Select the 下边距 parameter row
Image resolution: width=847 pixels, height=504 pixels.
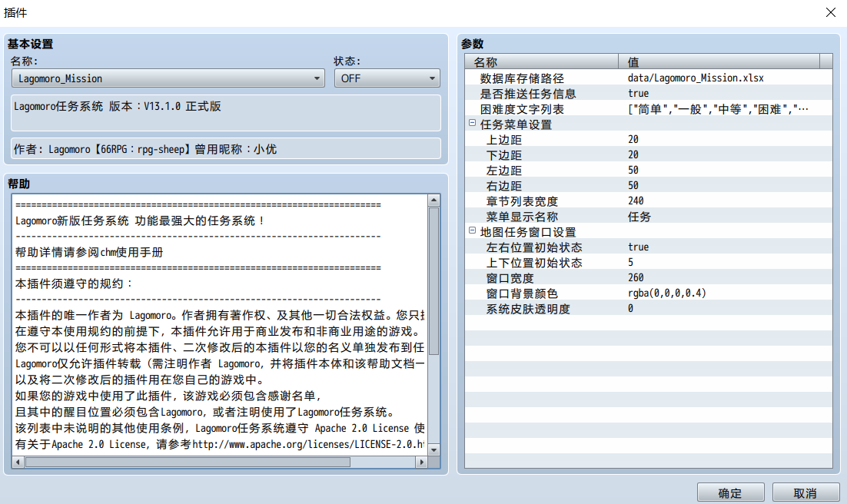pos(648,155)
